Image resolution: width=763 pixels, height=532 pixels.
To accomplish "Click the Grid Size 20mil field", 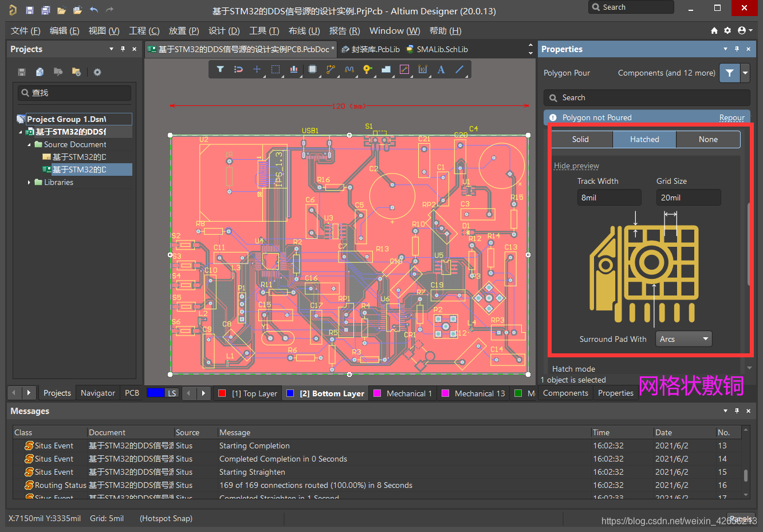I will click(689, 198).
